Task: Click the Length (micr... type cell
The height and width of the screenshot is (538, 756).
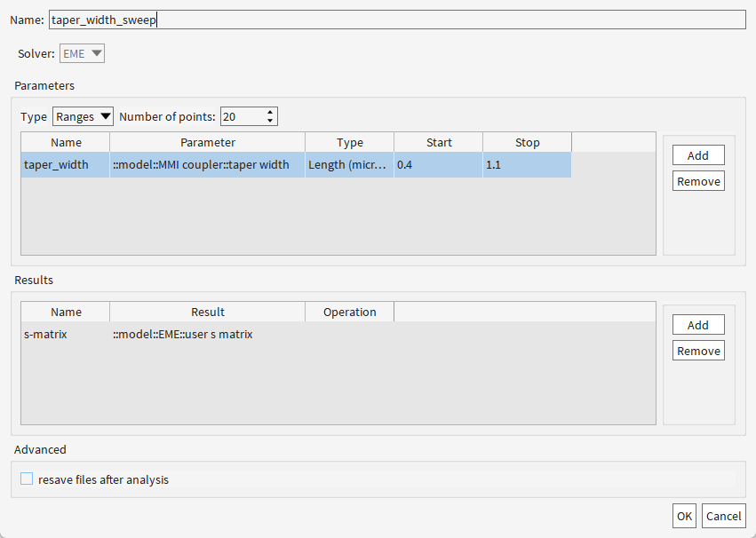Action: [x=349, y=165]
